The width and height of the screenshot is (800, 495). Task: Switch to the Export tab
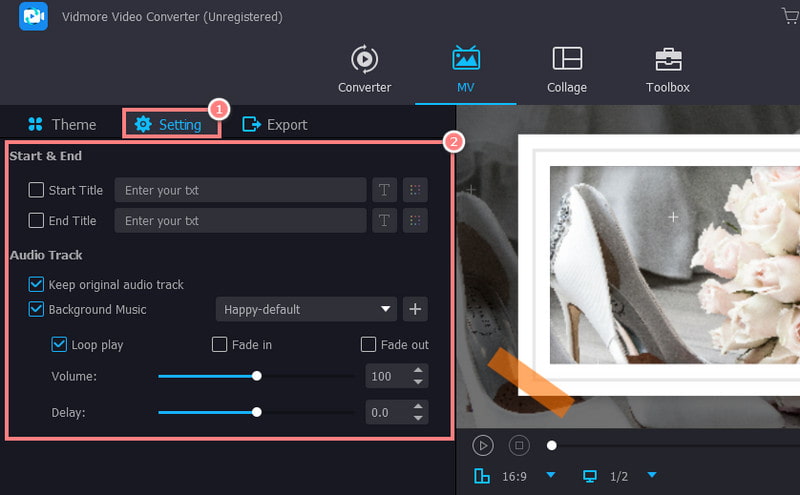(275, 125)
